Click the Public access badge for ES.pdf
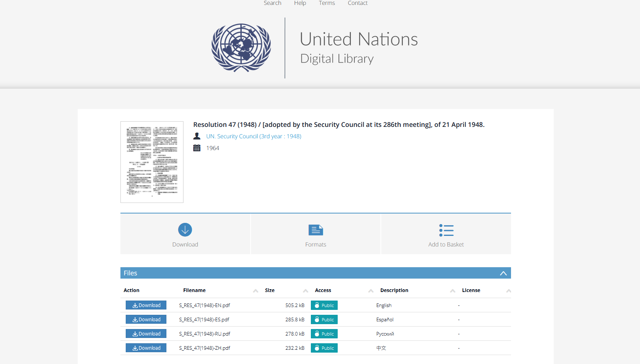Screen dimensions: 640x364 324,320
